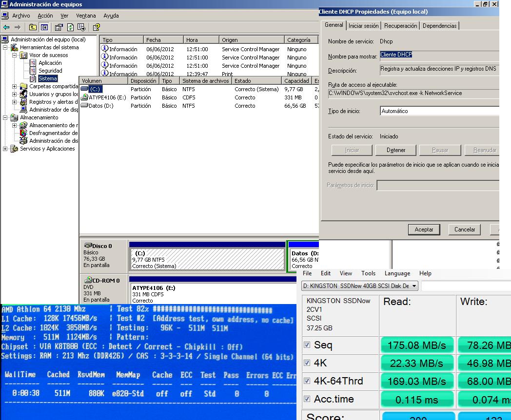
Task: Switch to the Recuperación tab
Action: point(400,26)
